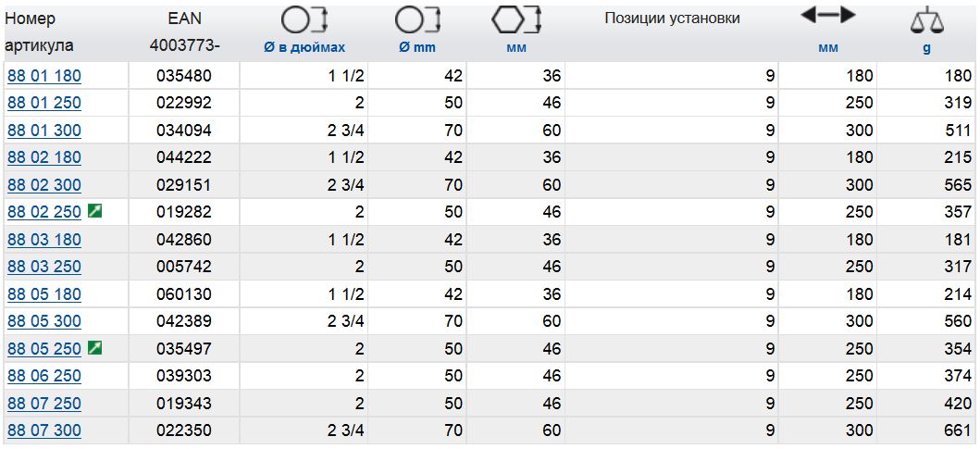
Task: Open article 88 01 180
Action: (44, 76)
